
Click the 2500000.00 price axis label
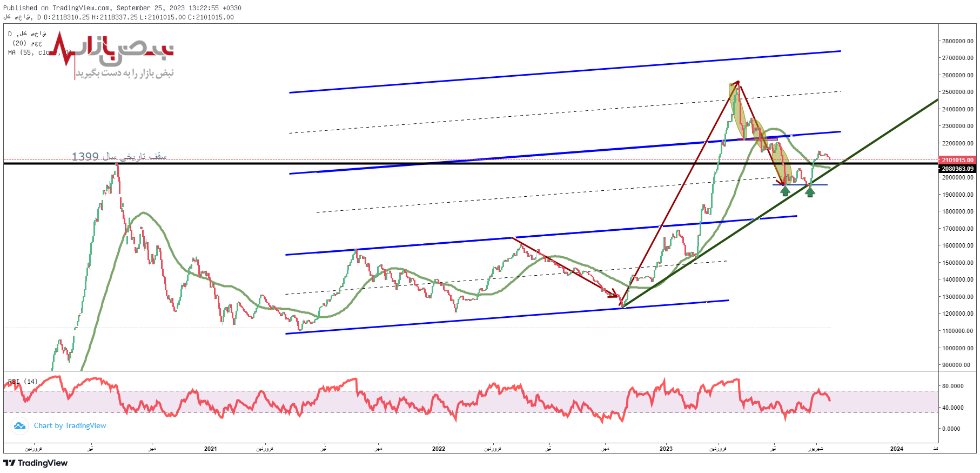click(x=957, y=92)
